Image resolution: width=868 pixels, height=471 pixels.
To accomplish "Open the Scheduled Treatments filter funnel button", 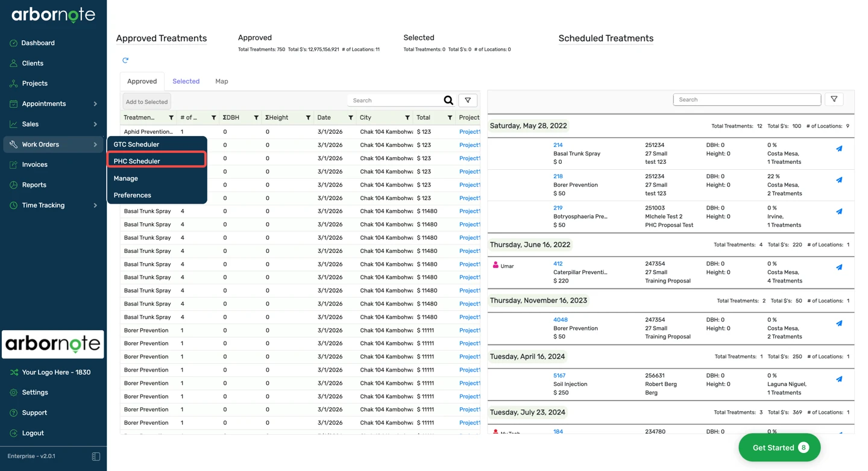I will [x=834, y=99].
